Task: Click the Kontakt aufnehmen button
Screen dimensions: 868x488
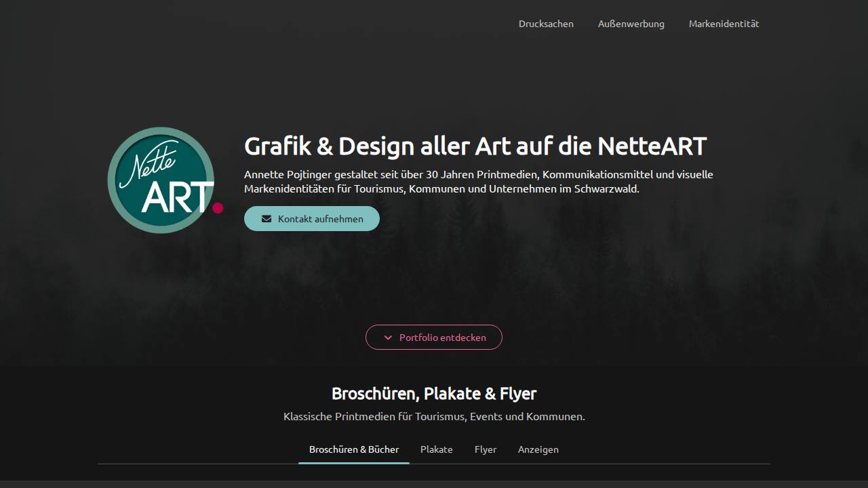Action: click(312, 218)
